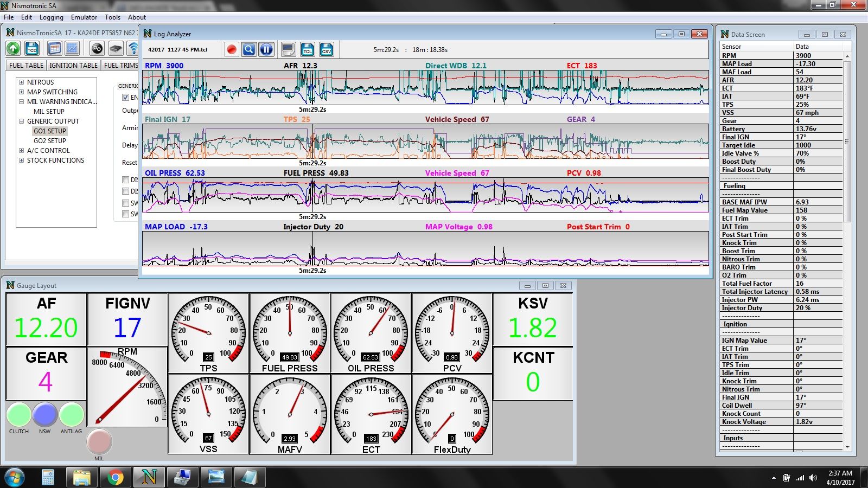Click the ECT round gauge
The height and width of the screenshot is (488, 868).
(x=371, y=414)
